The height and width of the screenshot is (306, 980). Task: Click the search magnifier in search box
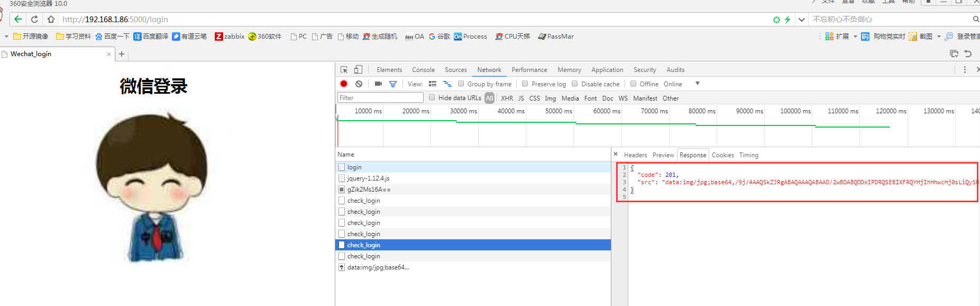976,19
